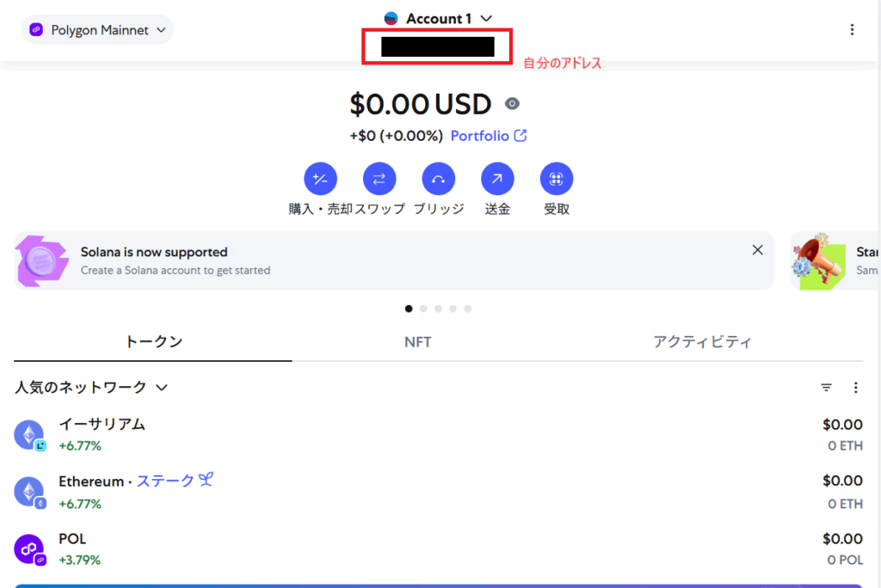Viewport: 881px width, 588px height.
Task: Expand the 人気のネットワーク dropdown
Action: pyautogui.click(x=91, y=388)
